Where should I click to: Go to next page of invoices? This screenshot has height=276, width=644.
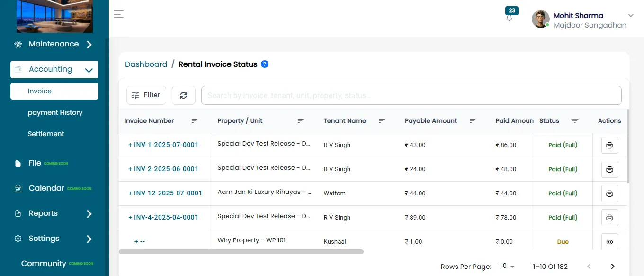click(613, 267)
